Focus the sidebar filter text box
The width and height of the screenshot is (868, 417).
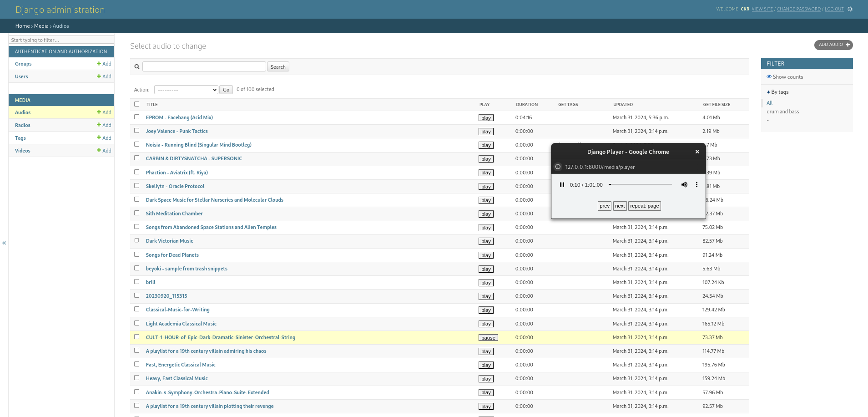click(x=61, y=40)
